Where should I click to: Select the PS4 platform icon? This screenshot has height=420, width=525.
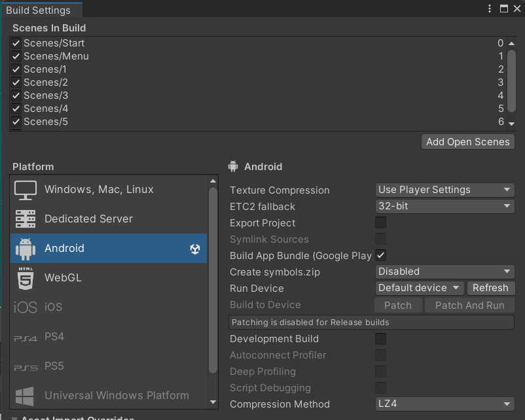click(x=26, y=338)
